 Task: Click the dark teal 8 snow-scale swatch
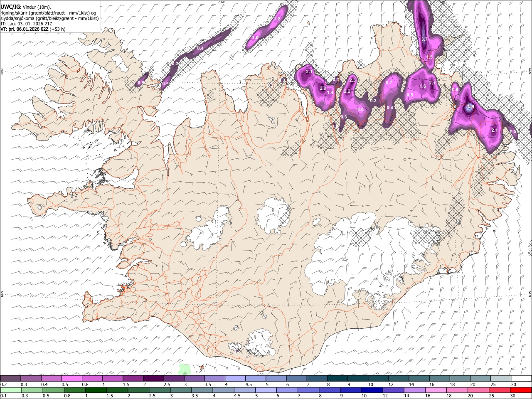(337, 379)
